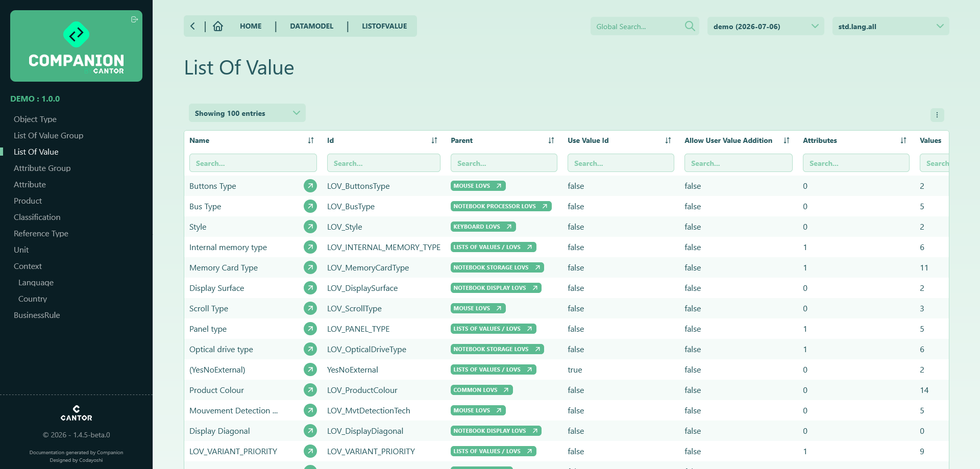The image size is (980, 469).
Task: Open KEYBOARD LOVS parent tag
Action: pyautogui.click(x=483, y=227)
